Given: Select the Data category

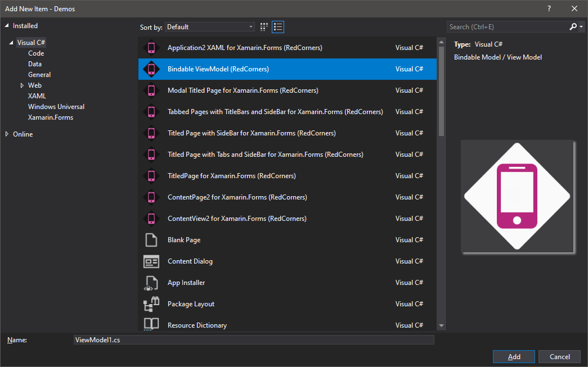Looking at the screenshot, I should pyautogui.click(x=35, y=64).
